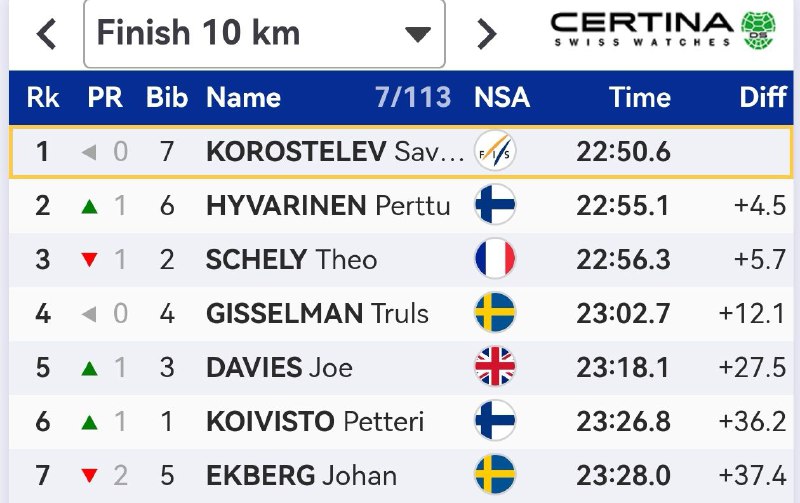The width and height of the screenshot is (800, 503).
Task: Click the Diff column header
Action: tap(763, 97)
